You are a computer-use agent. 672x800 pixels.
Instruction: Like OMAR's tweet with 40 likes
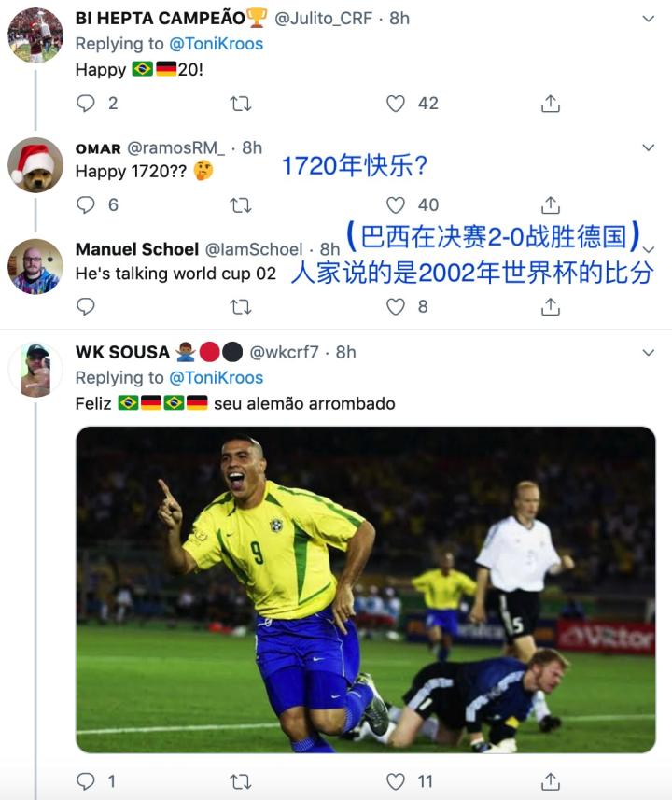point(396,204)
